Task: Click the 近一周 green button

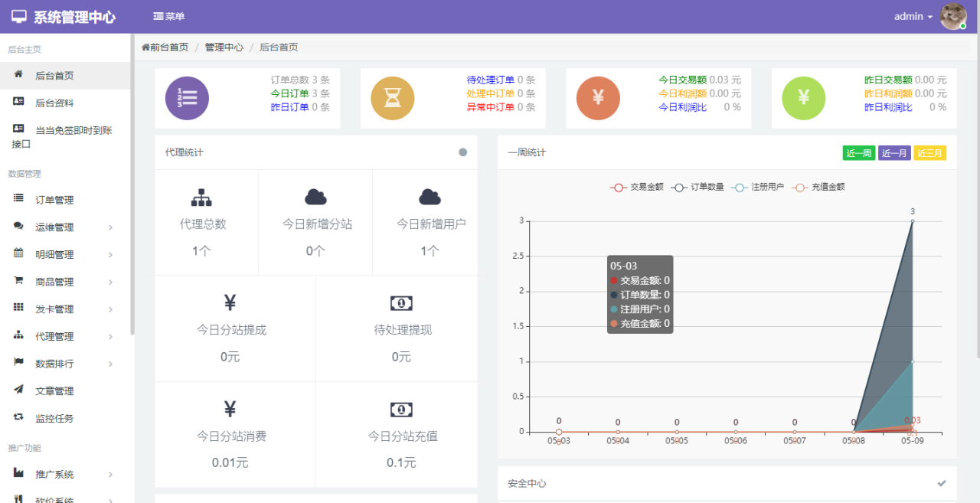Action: (858, 153)
